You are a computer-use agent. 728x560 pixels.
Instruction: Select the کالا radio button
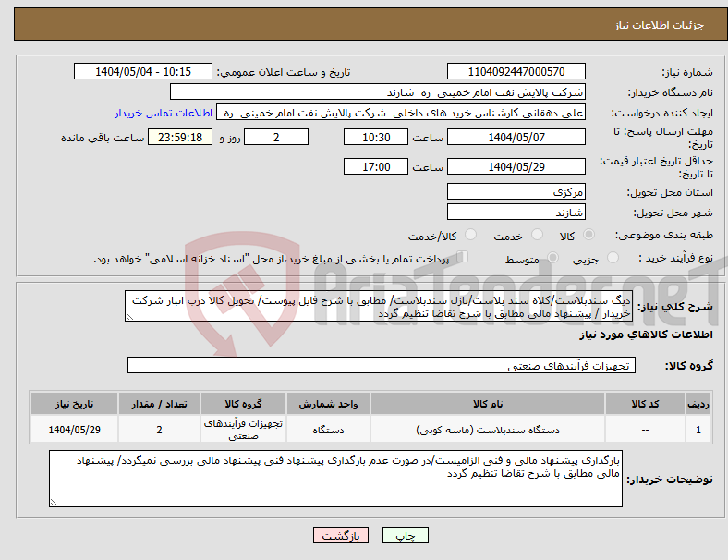click(x=588, y=235)
